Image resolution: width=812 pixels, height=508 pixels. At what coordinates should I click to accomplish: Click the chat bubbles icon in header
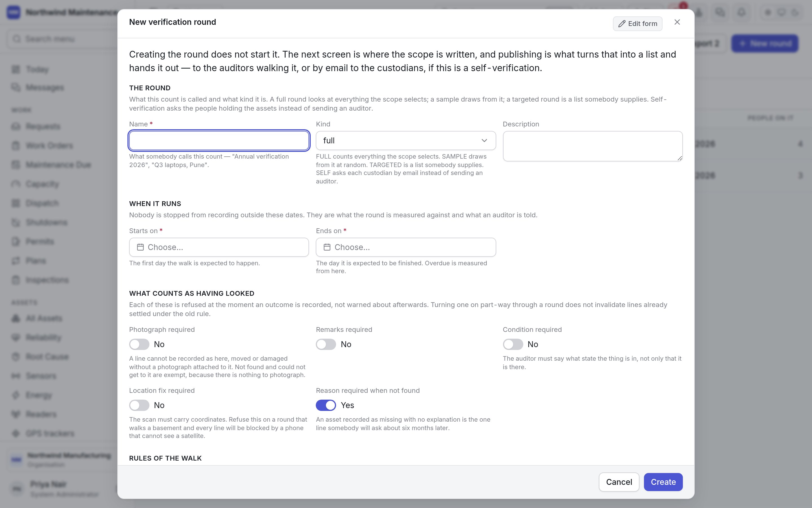point(720,12)
